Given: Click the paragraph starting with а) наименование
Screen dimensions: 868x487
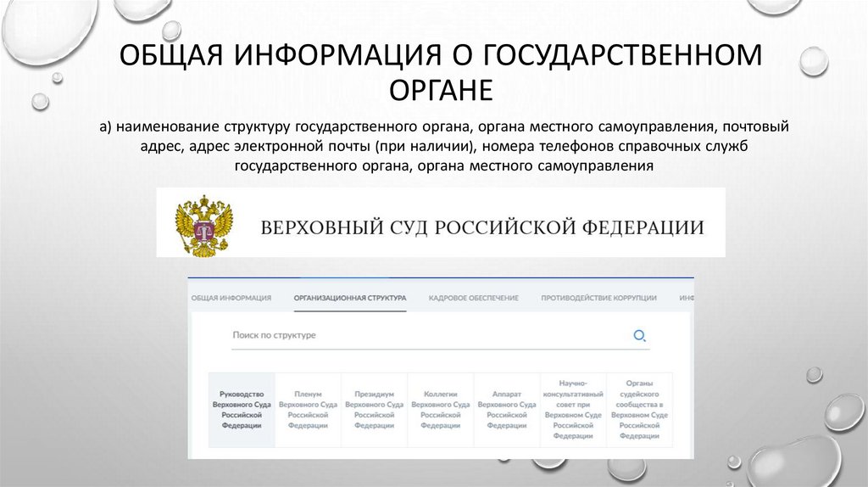Looking at the screenshot, I should [444, 146].
